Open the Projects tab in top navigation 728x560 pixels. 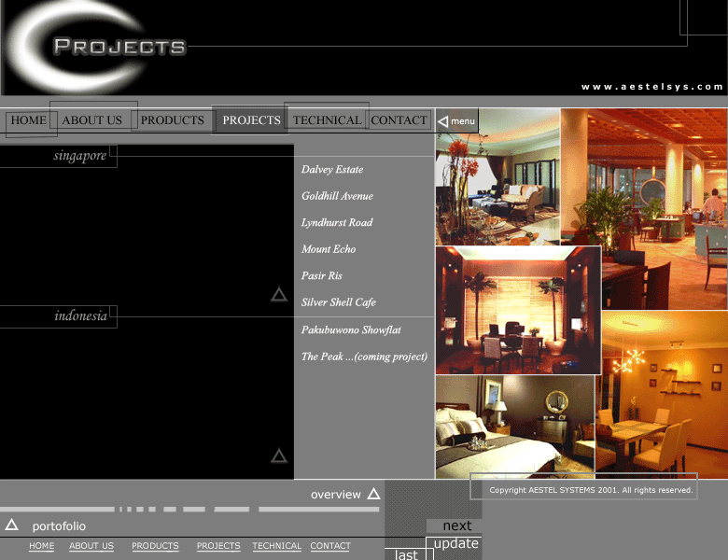pyautogui.click(x=251, y=120)
